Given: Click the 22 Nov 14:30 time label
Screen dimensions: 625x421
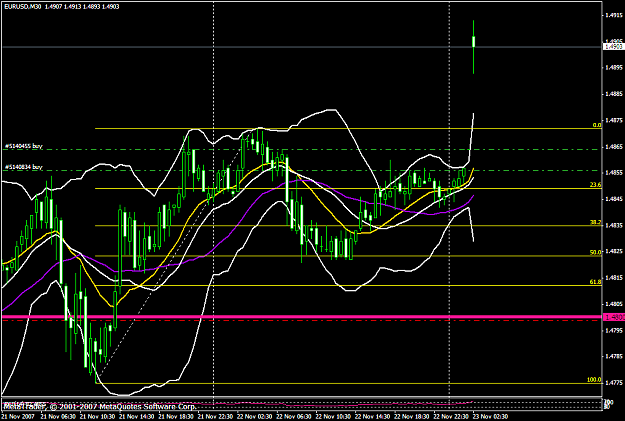Looking at the screenshot, I should [x=373, y=417].
